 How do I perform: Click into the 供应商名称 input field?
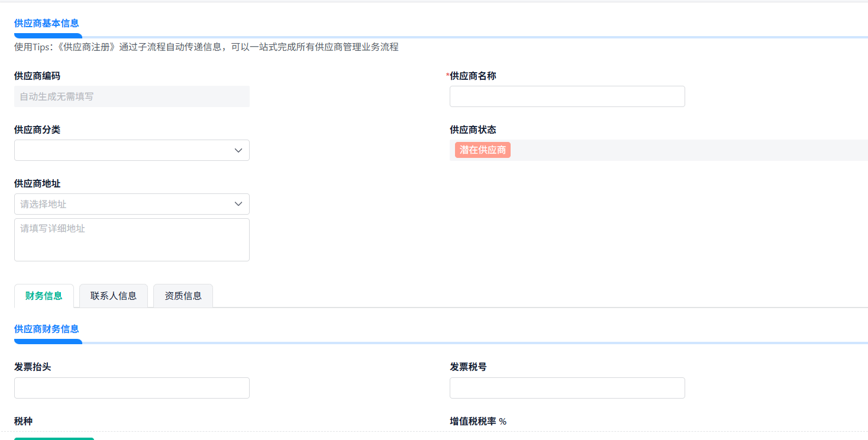point(566,96)
